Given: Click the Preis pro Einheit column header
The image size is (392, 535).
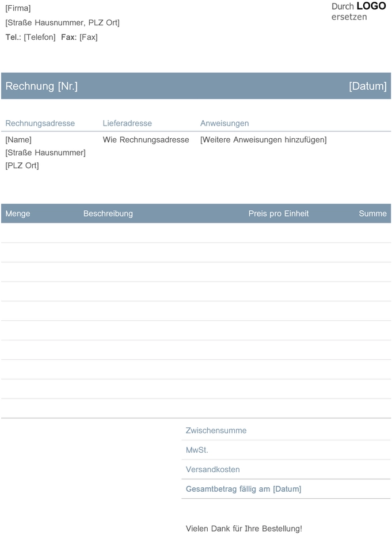Looking at the screenshot, I should [x=279, y=214].
